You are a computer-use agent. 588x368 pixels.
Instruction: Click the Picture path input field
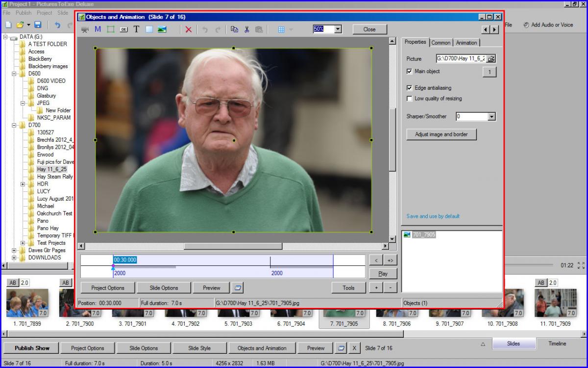coord(461,58)
